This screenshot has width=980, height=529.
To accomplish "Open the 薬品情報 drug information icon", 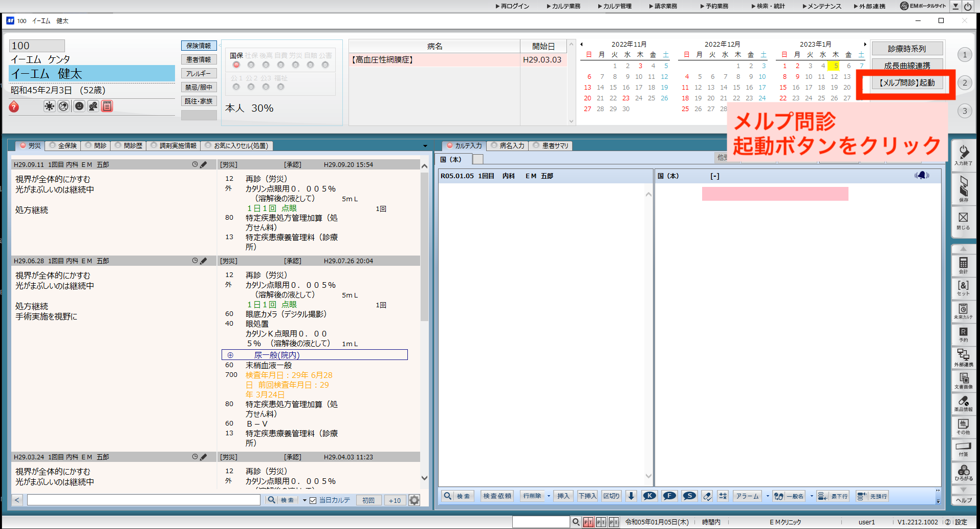I will (x=964, y=404).
